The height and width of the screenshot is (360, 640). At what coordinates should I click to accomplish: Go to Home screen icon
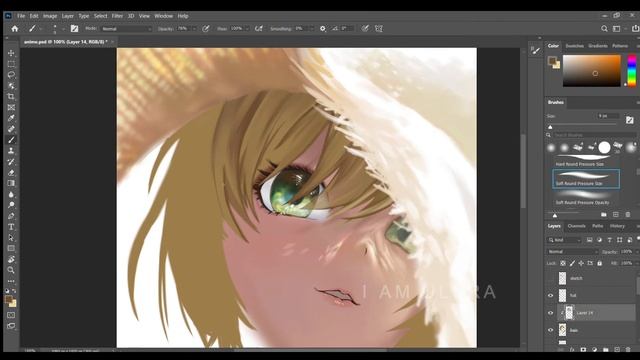(15, 29)
